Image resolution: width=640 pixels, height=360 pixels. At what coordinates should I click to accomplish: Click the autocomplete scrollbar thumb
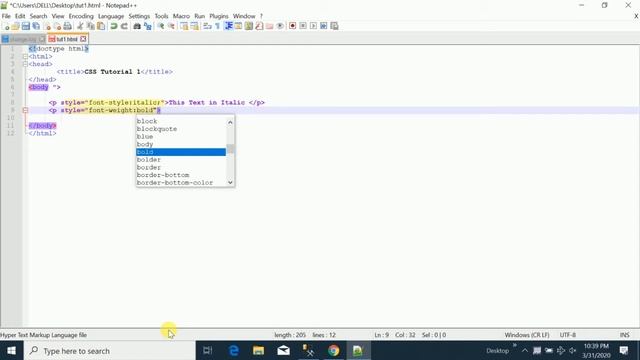[230, 149]
